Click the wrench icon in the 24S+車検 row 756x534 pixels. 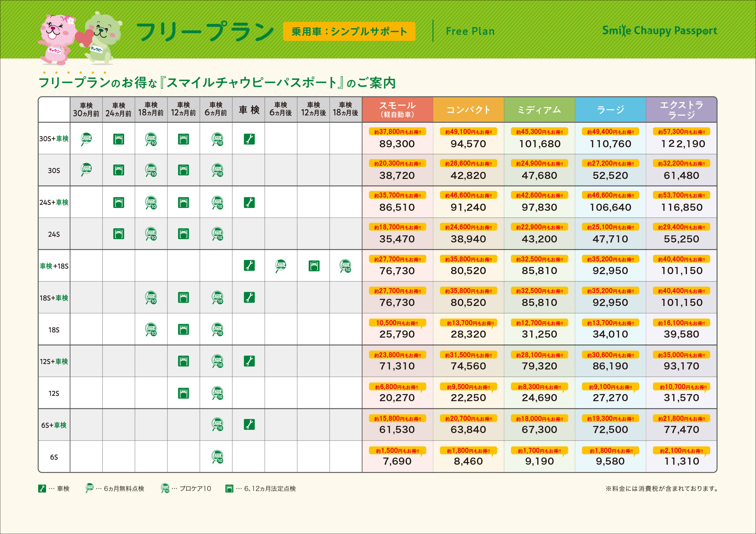click(249, 202)
